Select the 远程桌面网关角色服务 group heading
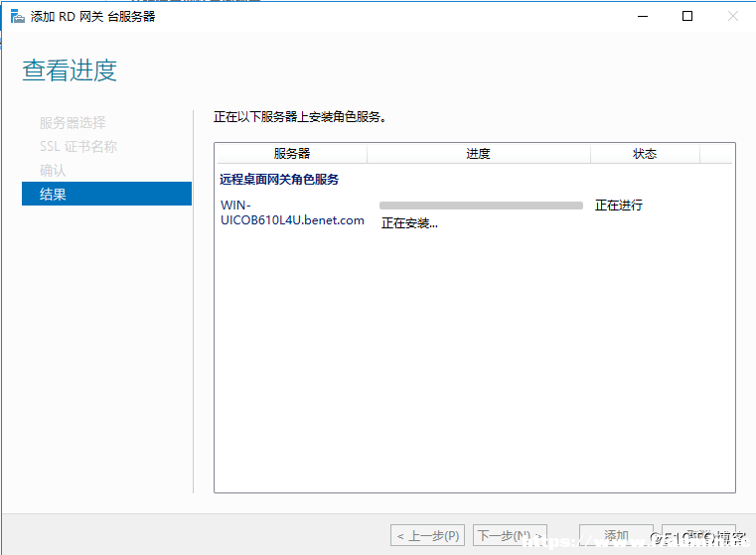 click(279, 180)
